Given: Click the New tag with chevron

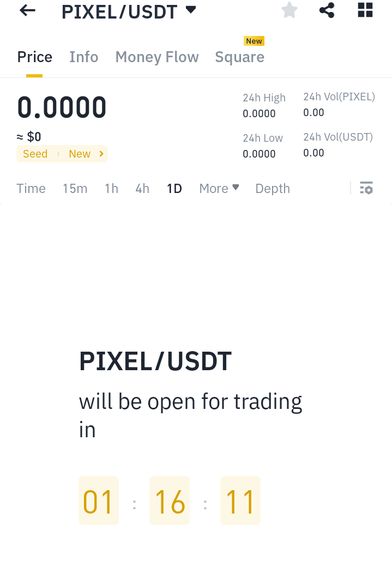Looking at the screenshot, I should point(80,154).
